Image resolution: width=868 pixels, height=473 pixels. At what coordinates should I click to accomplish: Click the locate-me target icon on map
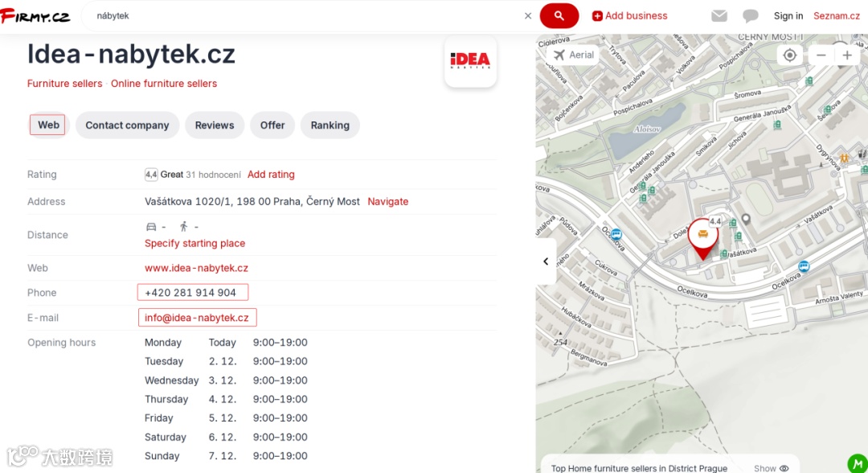(790, 55)
